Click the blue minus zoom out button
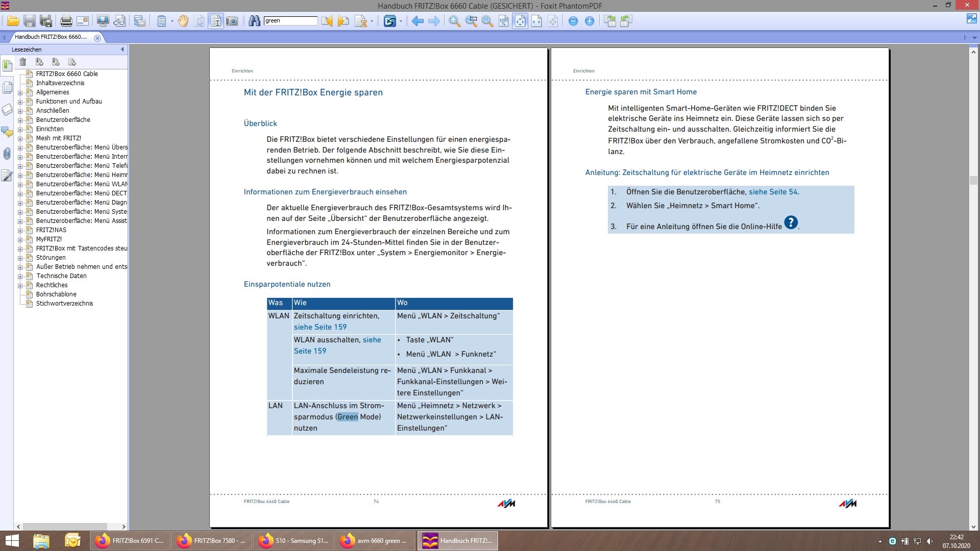Screen dimensions: 980x551 [573, 21]
